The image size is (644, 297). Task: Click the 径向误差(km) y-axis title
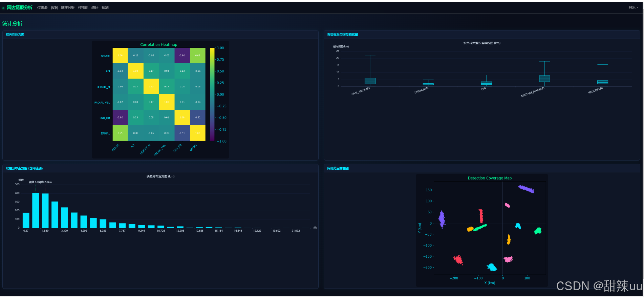(341, 46)
